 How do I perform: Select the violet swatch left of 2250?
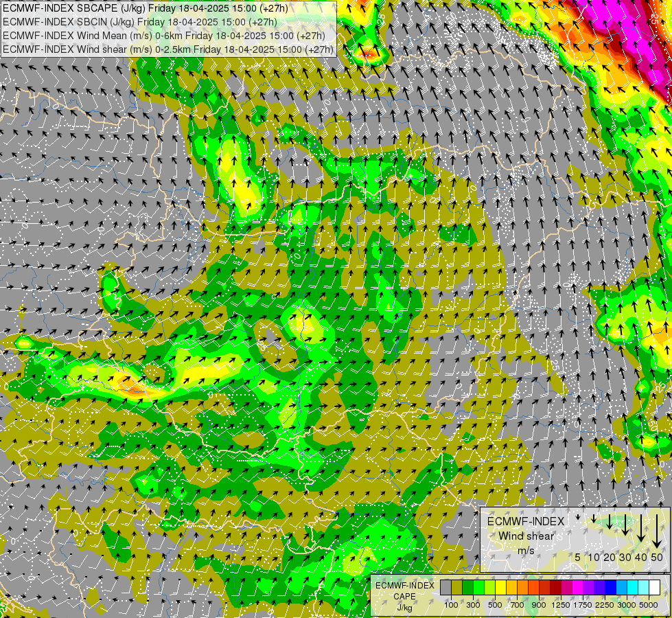tap(600, 588)
